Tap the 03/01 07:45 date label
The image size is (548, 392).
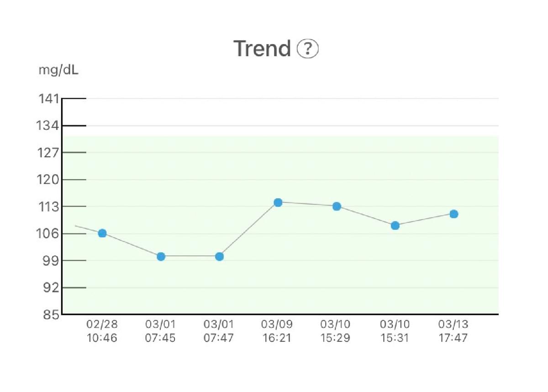click(160, 331)
